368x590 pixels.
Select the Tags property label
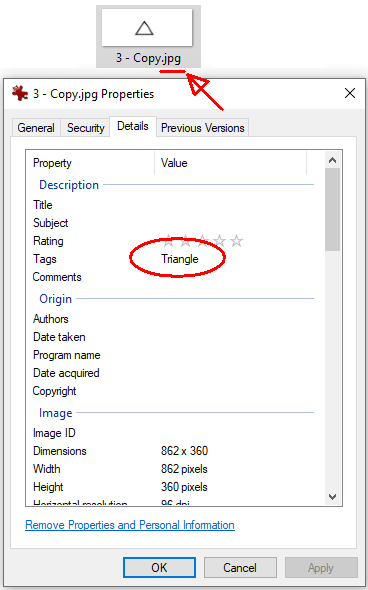[x=45, y=259]
